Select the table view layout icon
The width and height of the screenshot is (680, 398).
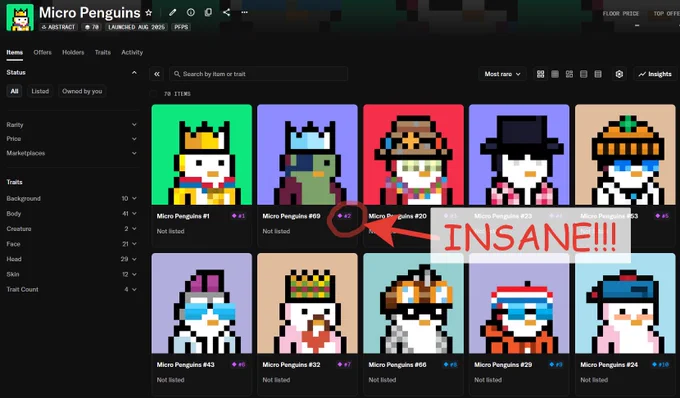598,74
